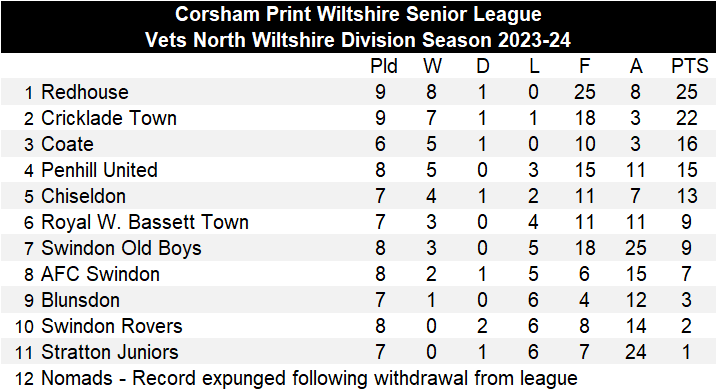The width and height of the screenshot is (716, 391).
Task: Click the W column header
Action: (x=432, y=67)
